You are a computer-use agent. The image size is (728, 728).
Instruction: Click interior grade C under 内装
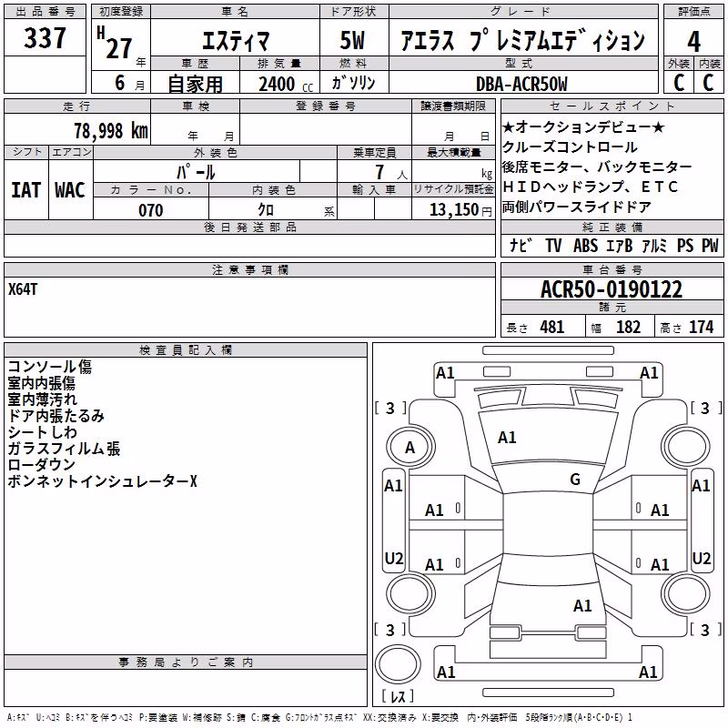point(708,83)
